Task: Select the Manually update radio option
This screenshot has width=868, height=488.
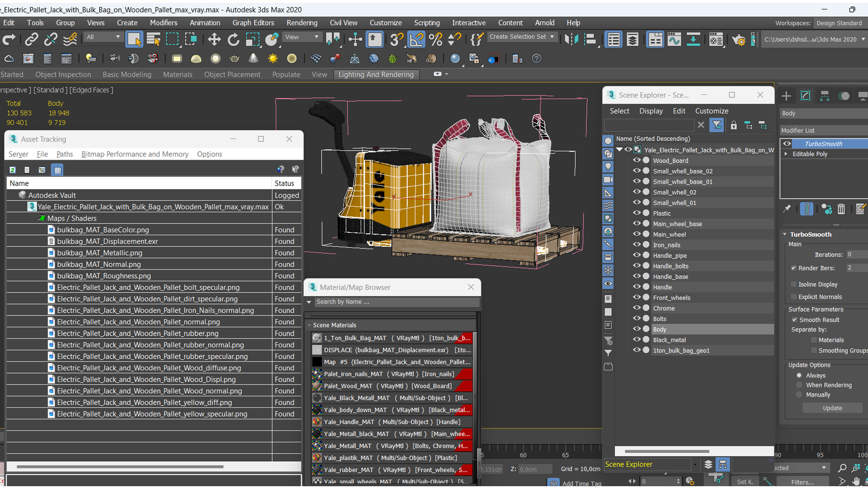Action: click(x=799, y=394)
